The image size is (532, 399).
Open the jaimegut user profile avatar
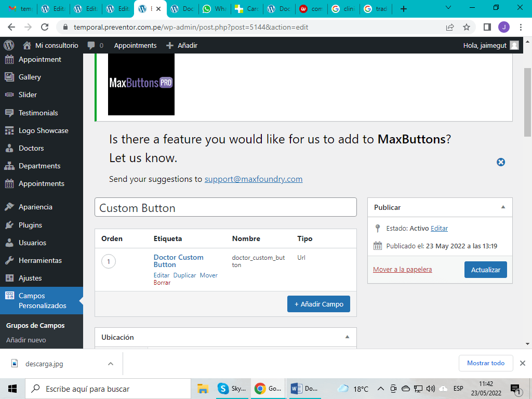click(x=514, y=46)
